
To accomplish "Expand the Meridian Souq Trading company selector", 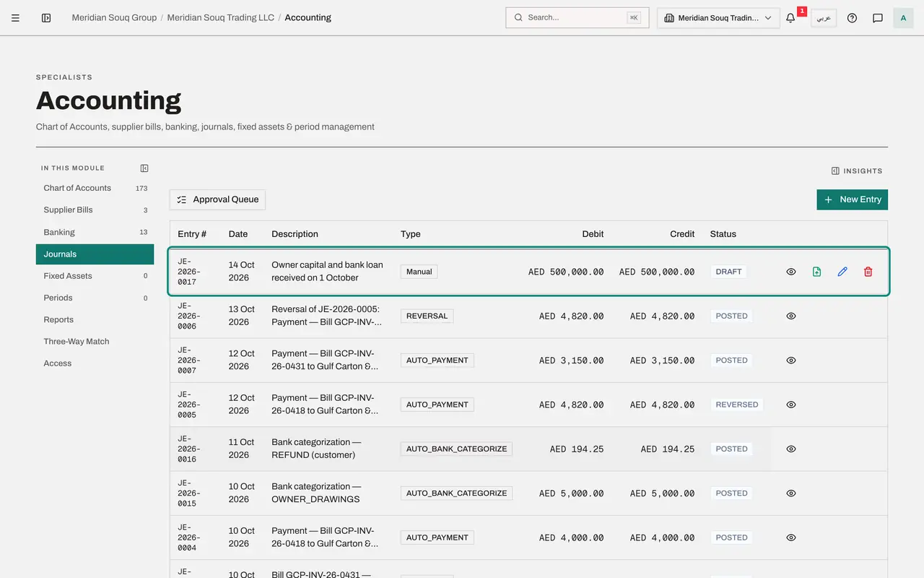I will pos(718,18).
